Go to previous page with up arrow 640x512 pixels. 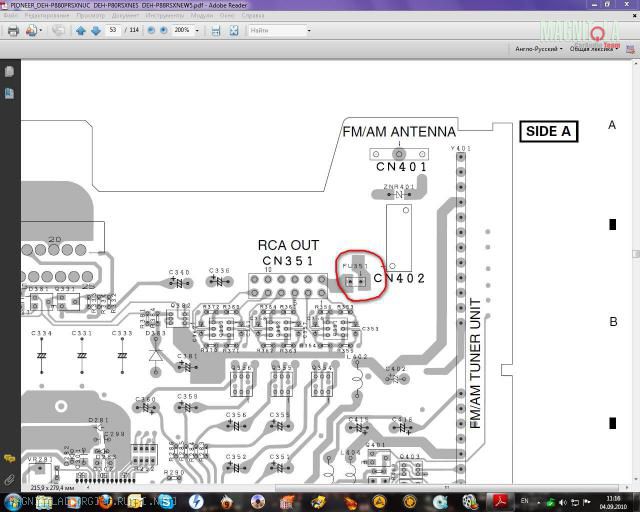[x=81, y=31]
